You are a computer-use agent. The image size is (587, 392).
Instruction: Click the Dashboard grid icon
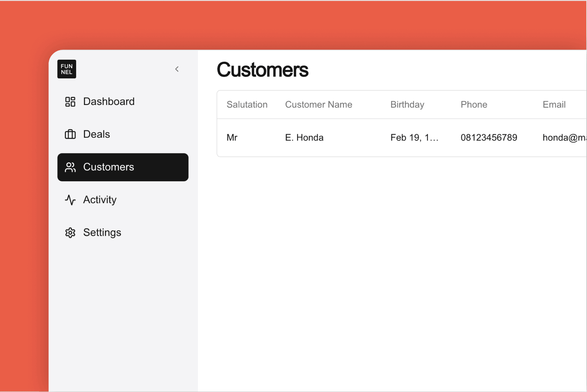tap(70, 102)
